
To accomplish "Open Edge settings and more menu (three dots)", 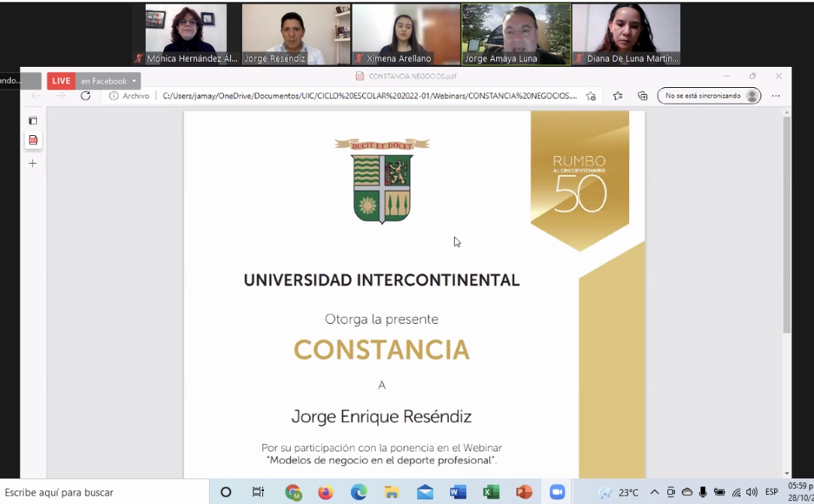I will 776,96.
